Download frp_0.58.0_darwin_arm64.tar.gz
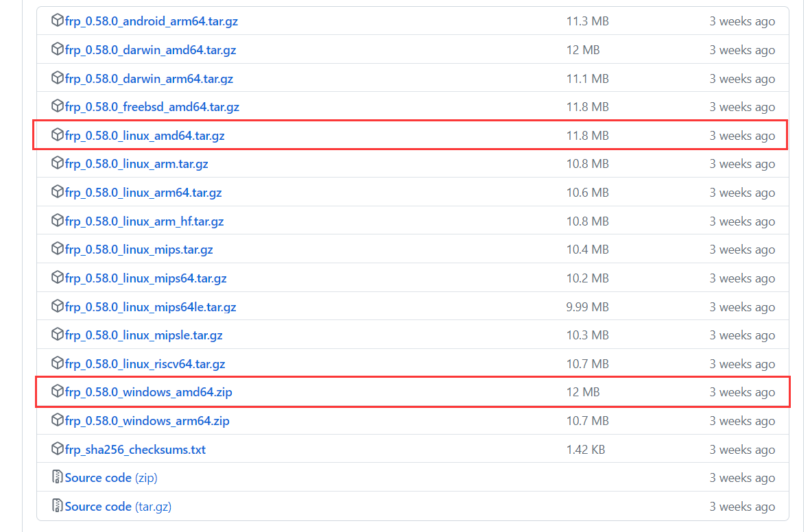Viewport: 810px width, 532px height. tap(149, 79)
